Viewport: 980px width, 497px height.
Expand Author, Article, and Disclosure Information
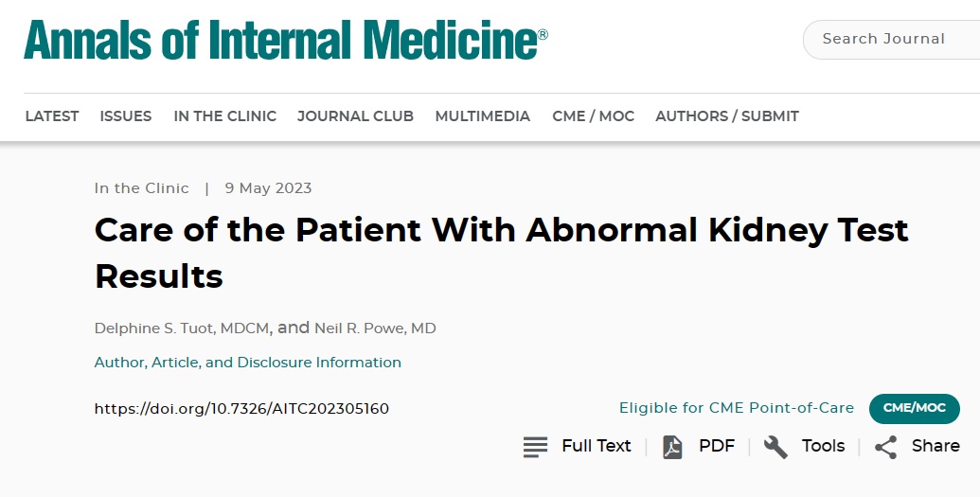pyautogui.click(x=248, y=363)
